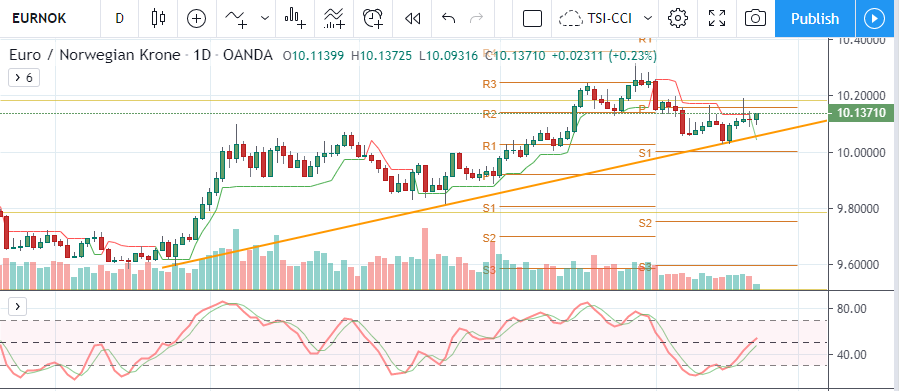Expand the collapsed 6 indicators legend

(24, 77)
